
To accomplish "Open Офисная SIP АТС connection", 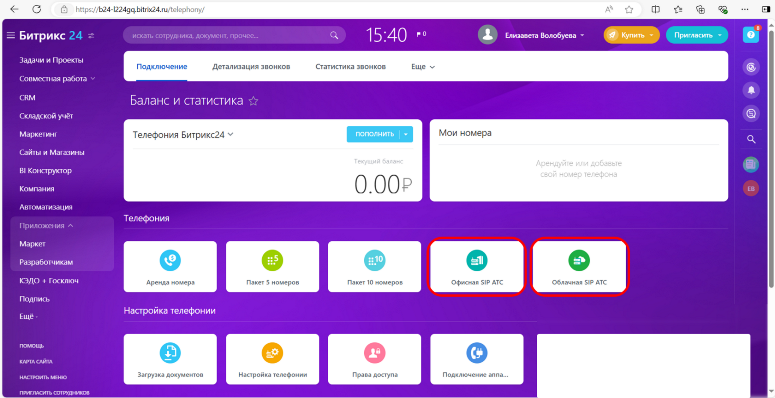I will pos(476,266).
